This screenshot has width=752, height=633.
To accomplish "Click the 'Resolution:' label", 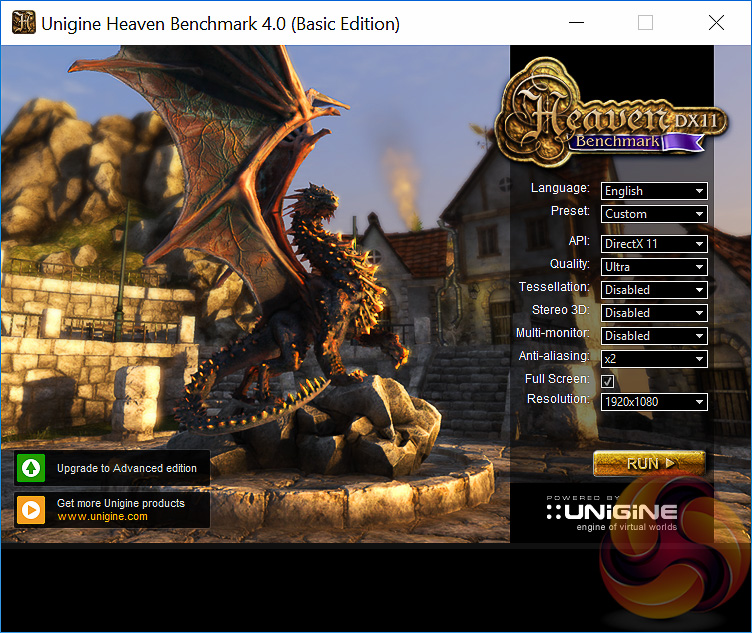I will click(558, 399).
